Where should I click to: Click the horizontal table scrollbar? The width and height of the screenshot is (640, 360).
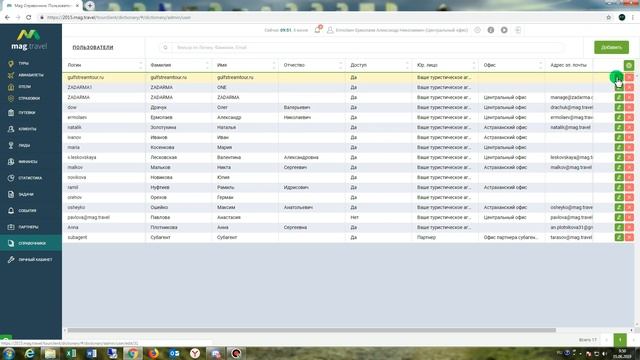pos(311,330)
